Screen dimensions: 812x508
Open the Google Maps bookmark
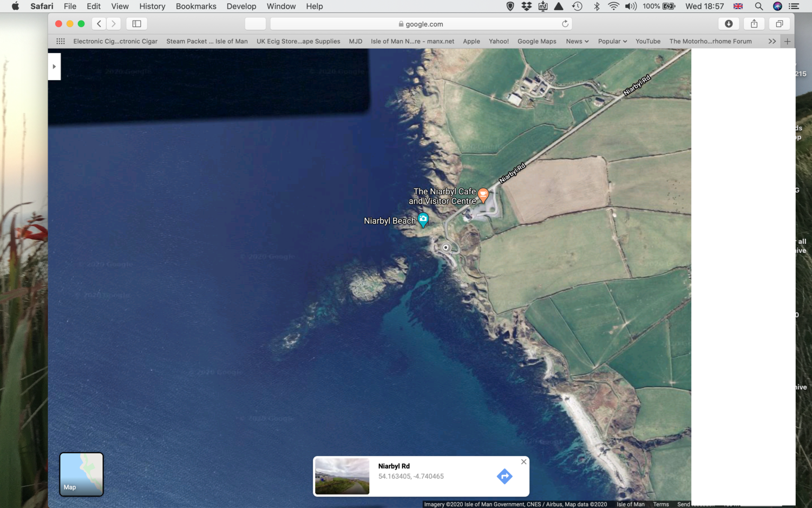(x=537, y=41)
